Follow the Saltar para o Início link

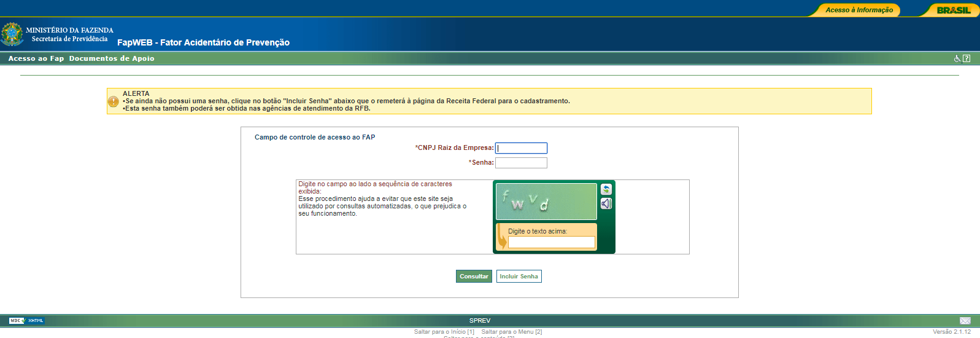444,332
